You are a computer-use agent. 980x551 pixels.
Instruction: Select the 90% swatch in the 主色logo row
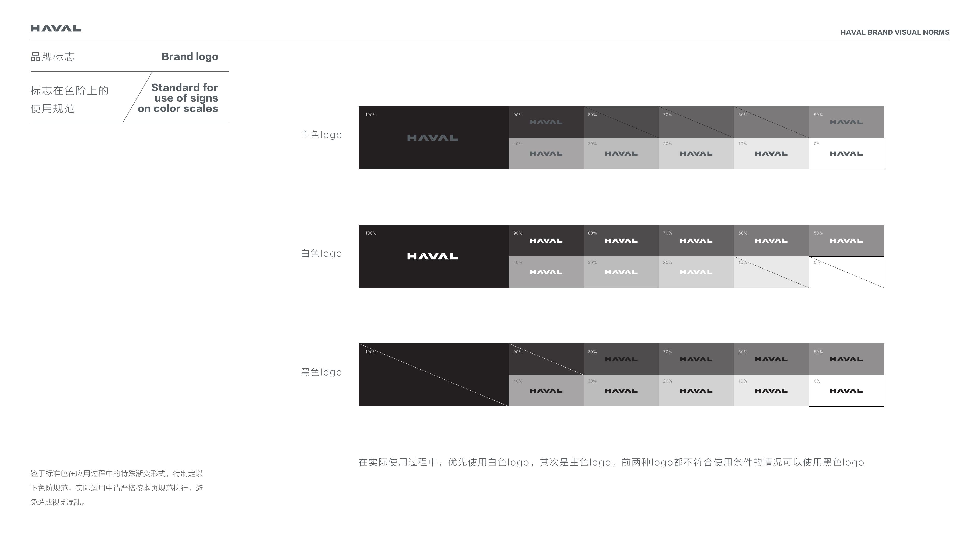pyautogui.click(x=546, y=122)
